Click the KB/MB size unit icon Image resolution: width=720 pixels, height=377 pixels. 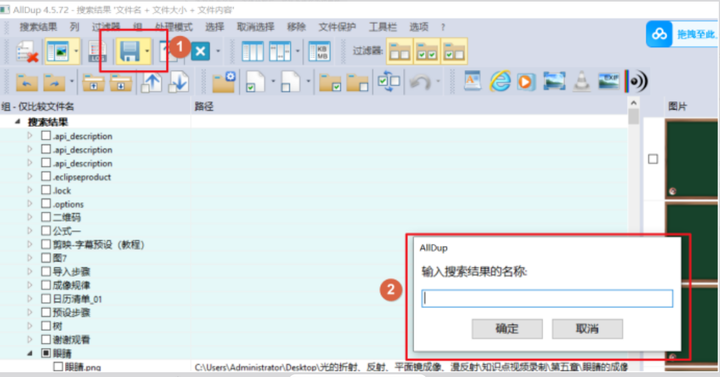point(319,51)
